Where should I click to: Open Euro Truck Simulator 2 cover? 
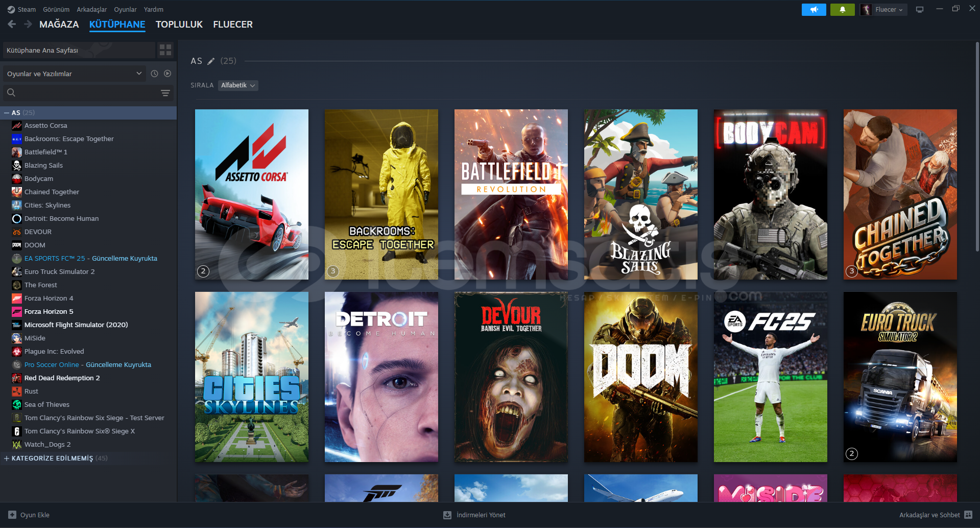coord(900,377)
